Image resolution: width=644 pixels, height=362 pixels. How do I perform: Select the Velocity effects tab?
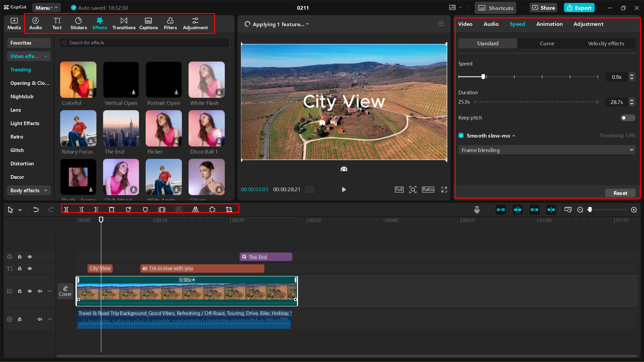606,43
